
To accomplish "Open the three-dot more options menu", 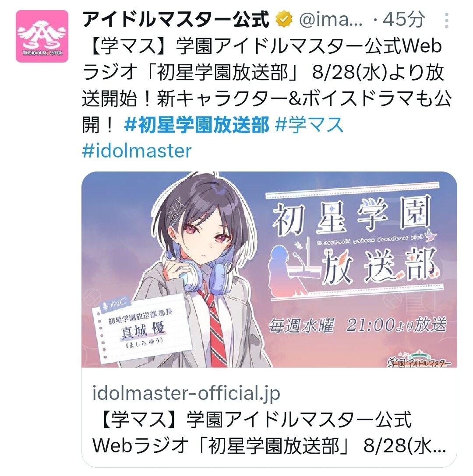I will point(446,20).
